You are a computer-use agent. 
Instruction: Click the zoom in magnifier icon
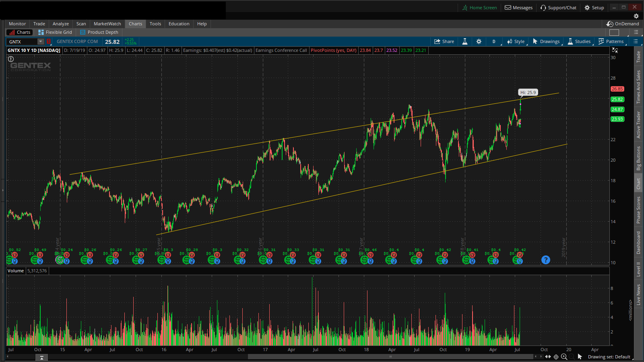[564, 357]
